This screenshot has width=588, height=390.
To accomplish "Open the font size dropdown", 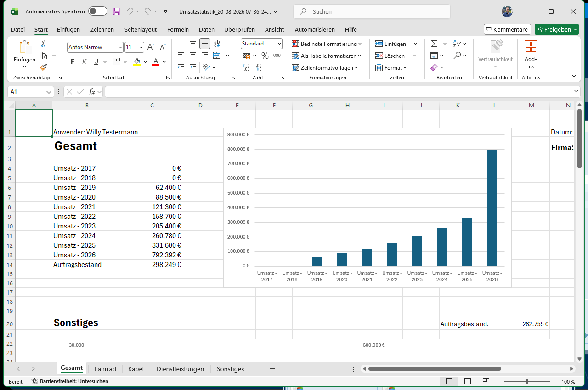I will (x=141, y=47).
